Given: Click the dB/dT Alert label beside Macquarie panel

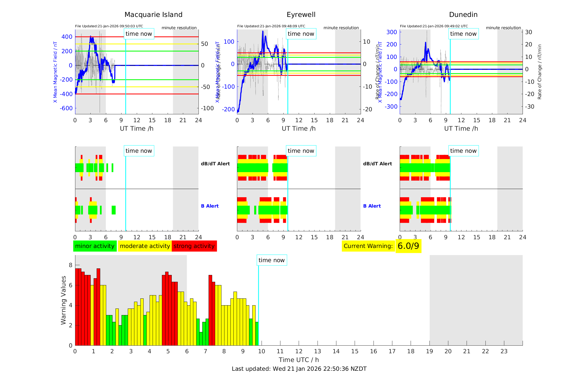Looking at the screenshot, I should tap(215, 164).
